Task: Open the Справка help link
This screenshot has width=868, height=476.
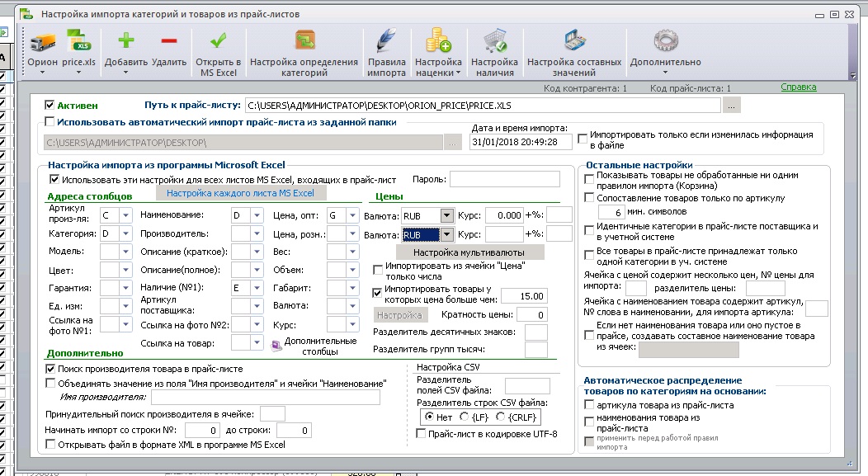Action: point(798,87)
